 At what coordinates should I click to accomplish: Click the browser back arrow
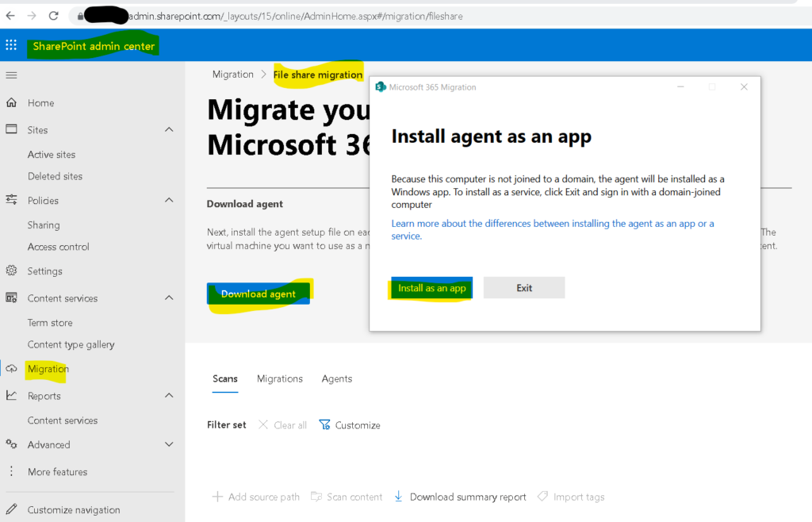point(10,16)
